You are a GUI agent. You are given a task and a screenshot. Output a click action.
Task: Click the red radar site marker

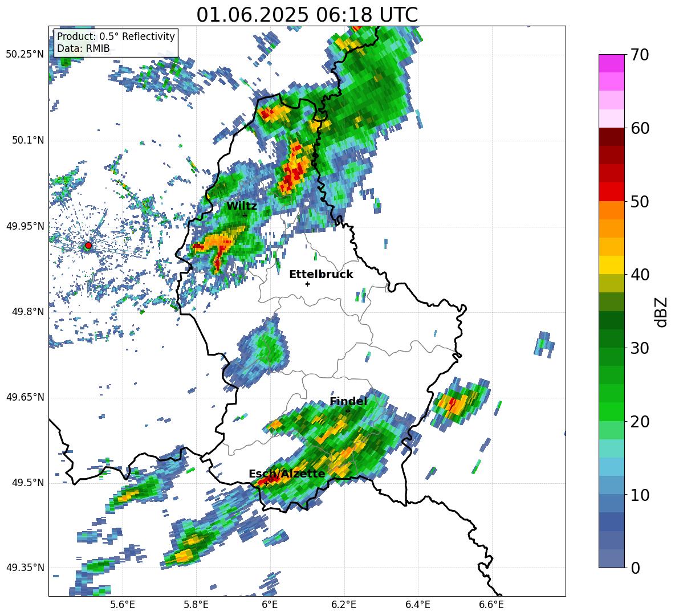coord(88,246)
